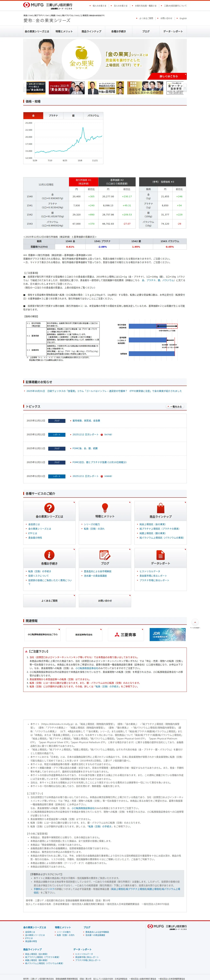Open 商品ラインナップ navigation menu
The width and height of the screenshot is (210, 980).
pyautogui.click(x=91, y=32)
